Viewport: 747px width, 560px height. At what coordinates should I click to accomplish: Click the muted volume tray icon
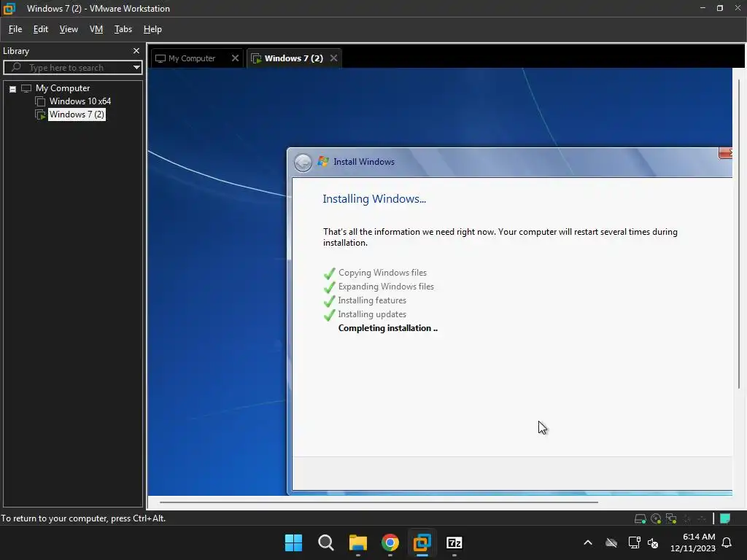(653, 542)
